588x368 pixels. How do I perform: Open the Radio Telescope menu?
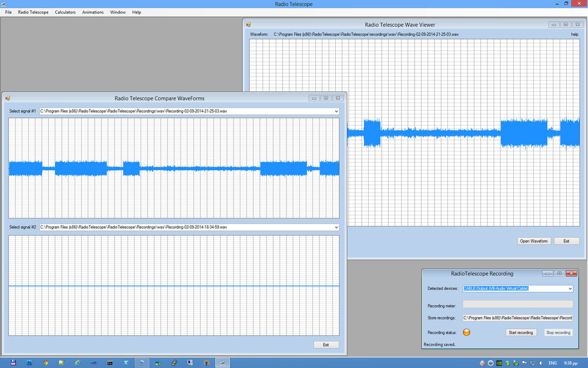pos(33,12)
